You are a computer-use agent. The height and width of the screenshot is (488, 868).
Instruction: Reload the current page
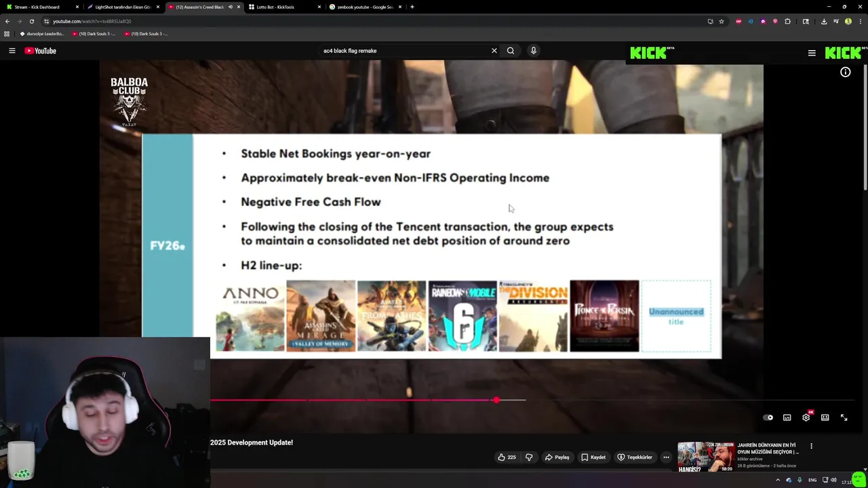(x=32, y=21)
